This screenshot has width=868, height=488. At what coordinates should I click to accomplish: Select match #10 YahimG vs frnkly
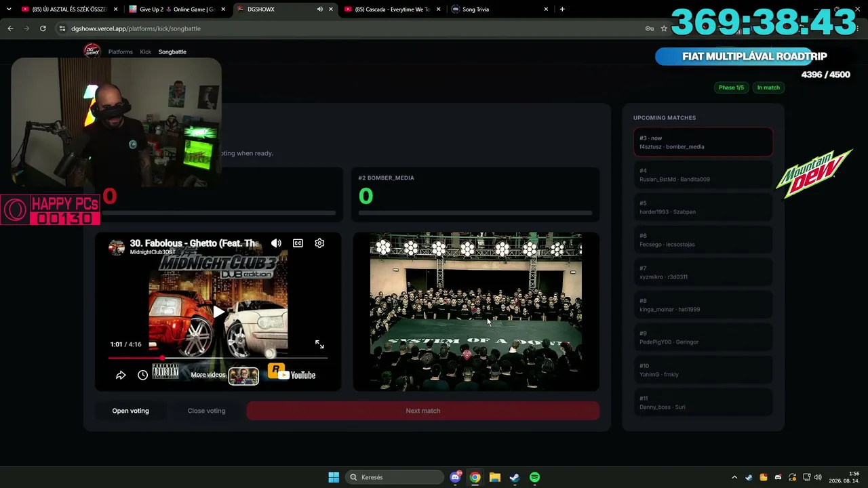point(703,370)
